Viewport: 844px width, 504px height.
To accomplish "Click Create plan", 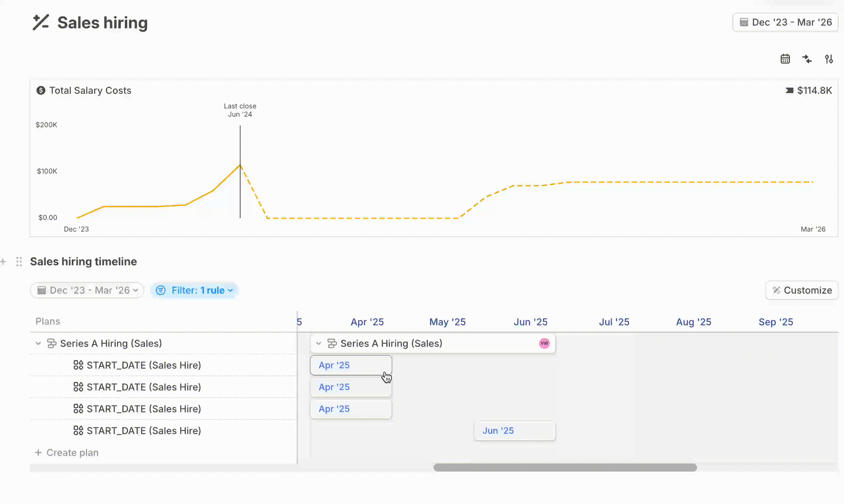I will pyautogui.click(x=67, y=453).
